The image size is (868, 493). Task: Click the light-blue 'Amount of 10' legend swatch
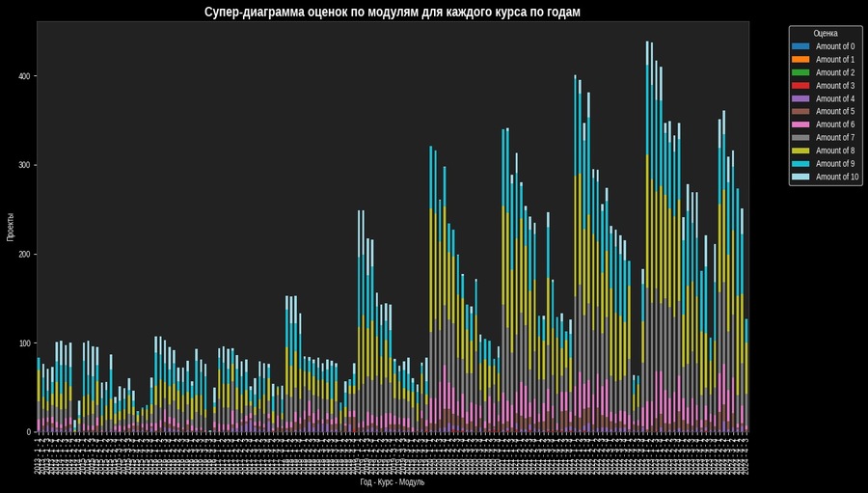click(x=800, y=177)
